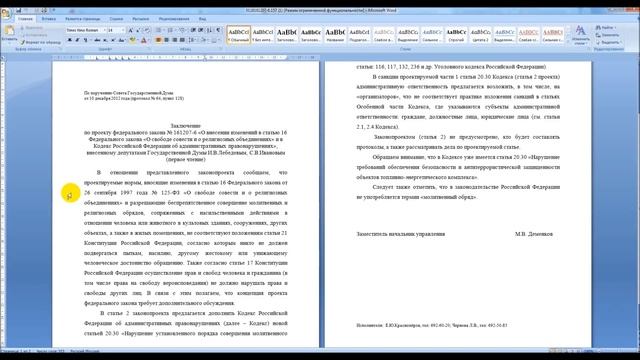Open the Times New Roman font name box
Viewport: 640px width, 360px height.
pyautogui.click(x=85, y=31)
